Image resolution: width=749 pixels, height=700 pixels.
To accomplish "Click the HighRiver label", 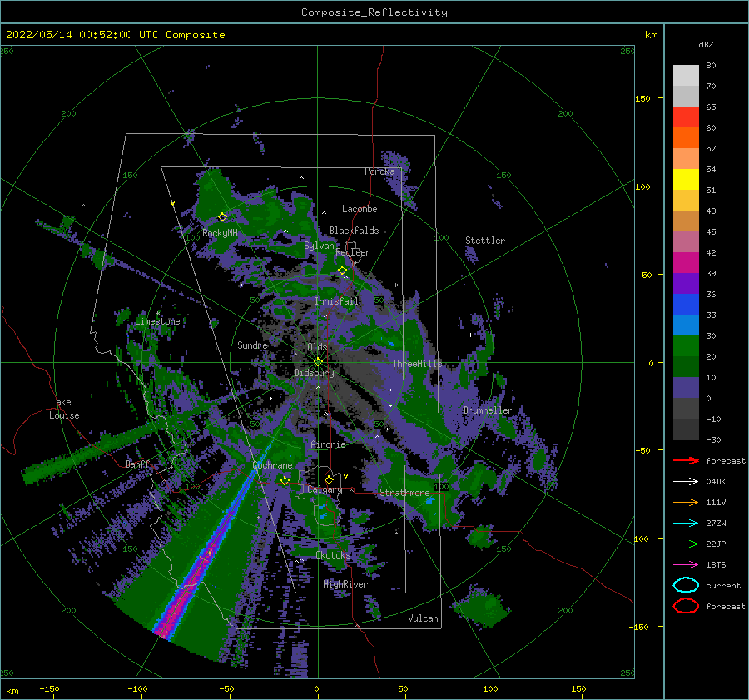I will (345, 584).
